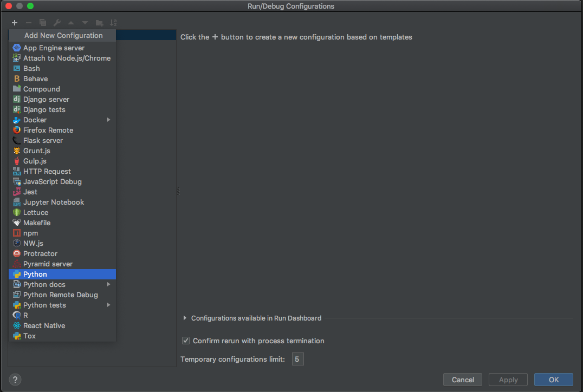This screenshot has height=392, width=583.
Task: Expand the Docker submenu arrow
Action: click(x=108, y=120)
